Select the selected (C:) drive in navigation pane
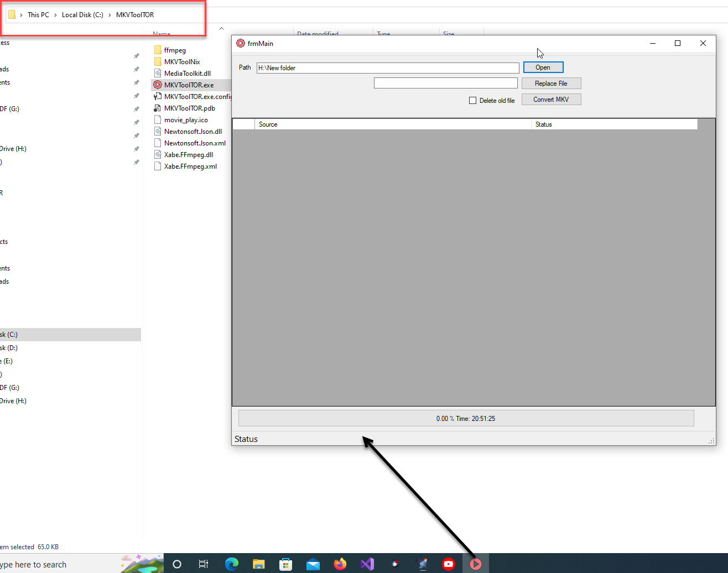Image resolution: width=728 pixels, height=573 pixels. [70, 335]
